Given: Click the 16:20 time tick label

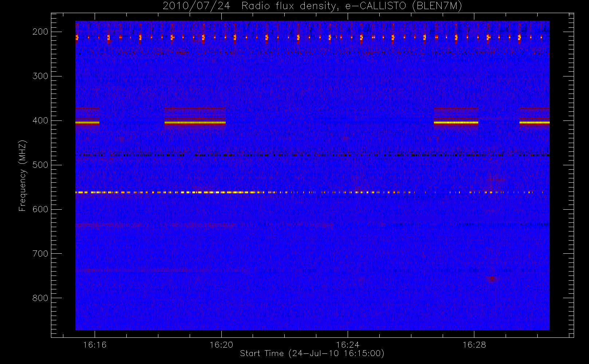Looking at the screenshot, I should pyautogui.click(x=221, y=345).
